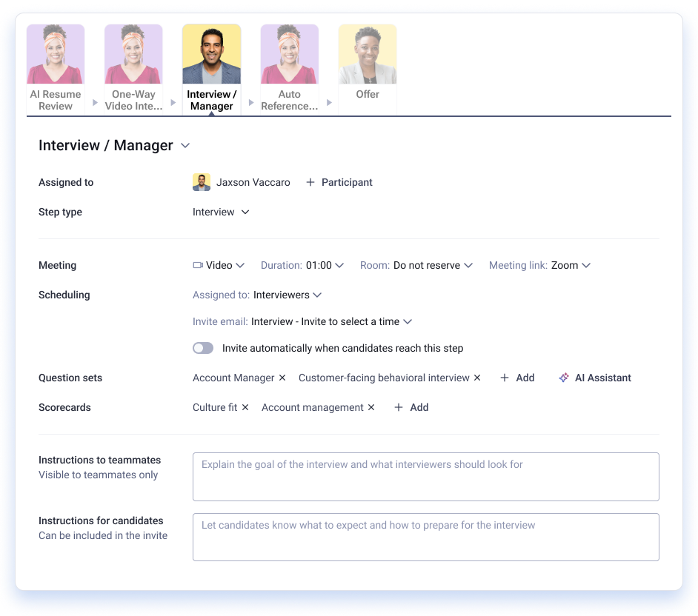Open the Step type Interview dropdown
Screen dimensions: 698x616
coord(221,212)
